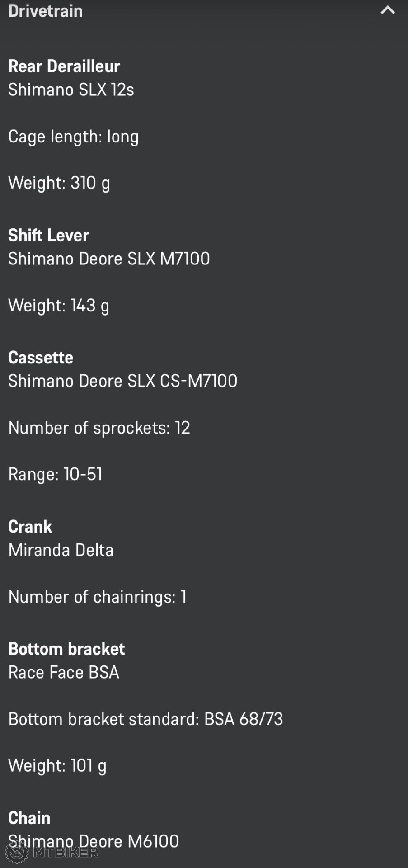Screen dimensions: 408x868
Task: Click Shimano Deore SLX CS-M7100 text
Action: (x=122, y=381)
